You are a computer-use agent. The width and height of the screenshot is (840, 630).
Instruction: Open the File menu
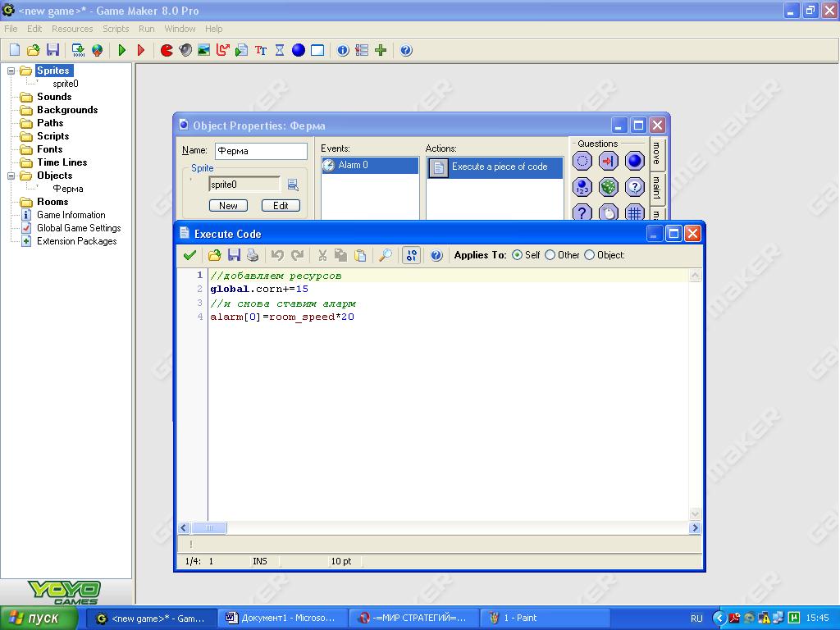point(11,29)
